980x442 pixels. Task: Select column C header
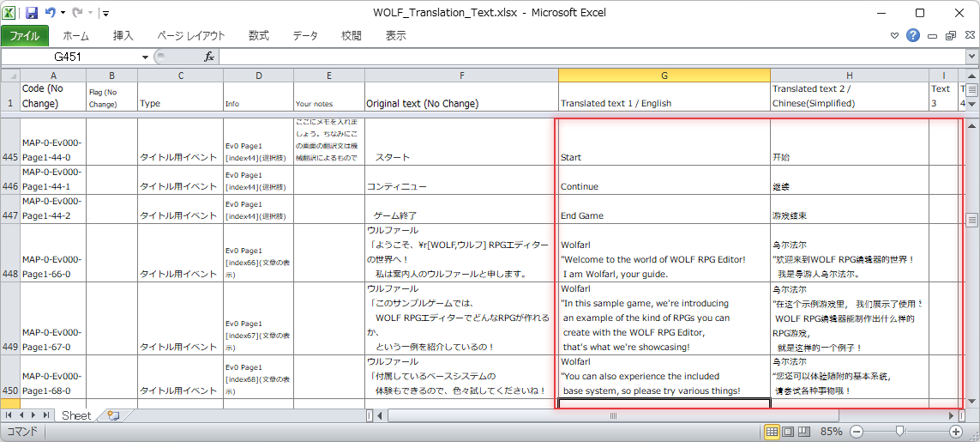tap(180, 76)
